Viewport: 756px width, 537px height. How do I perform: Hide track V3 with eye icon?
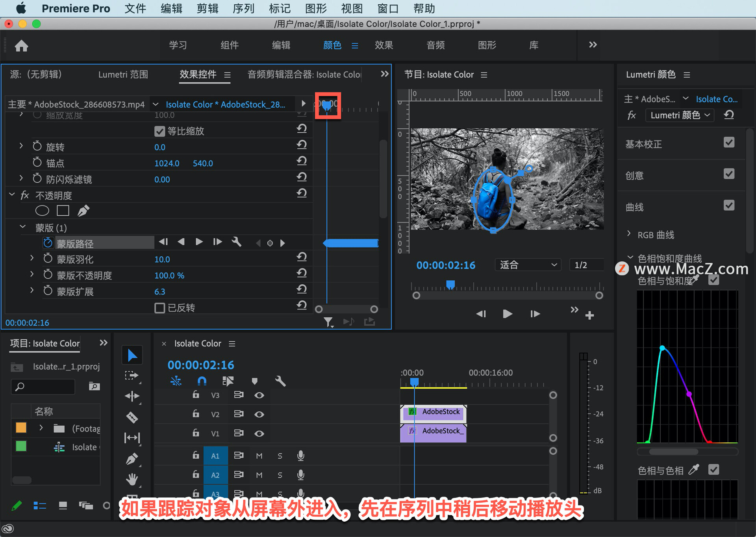coord(259,395)
